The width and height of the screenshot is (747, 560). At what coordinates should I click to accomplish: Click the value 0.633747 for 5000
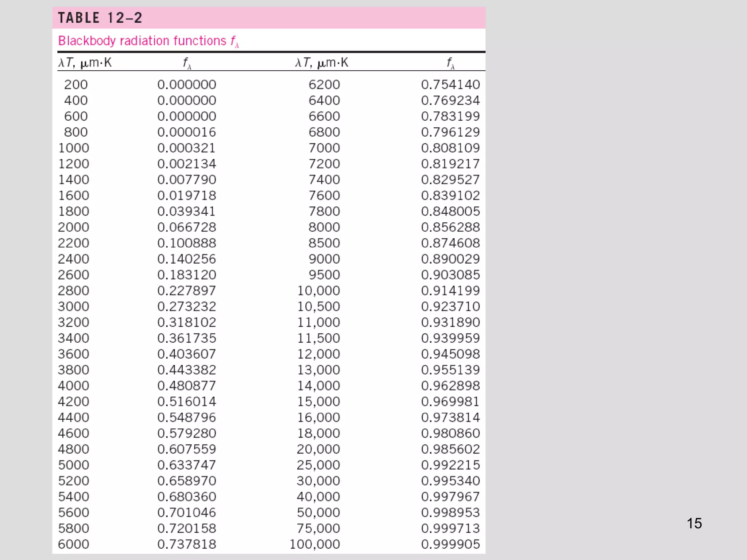tap(187, 465)
